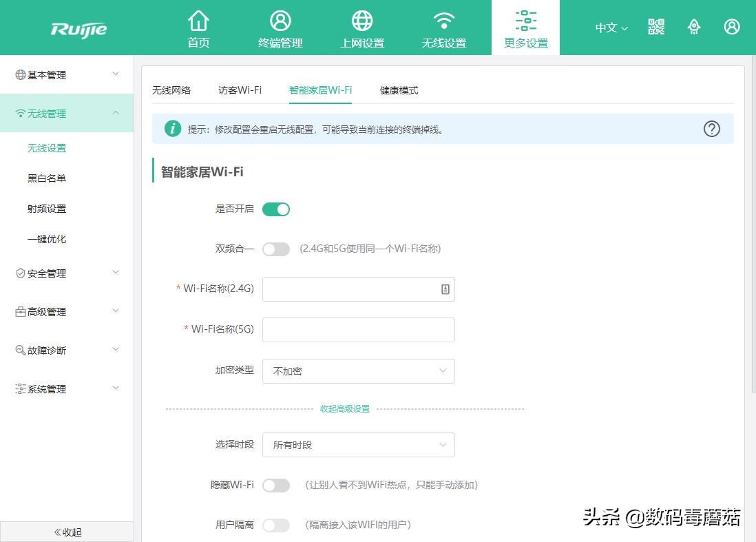This screenshot has height=542, width=756.
Task: Open the help question mark icon
Action: tap(711, 129)
